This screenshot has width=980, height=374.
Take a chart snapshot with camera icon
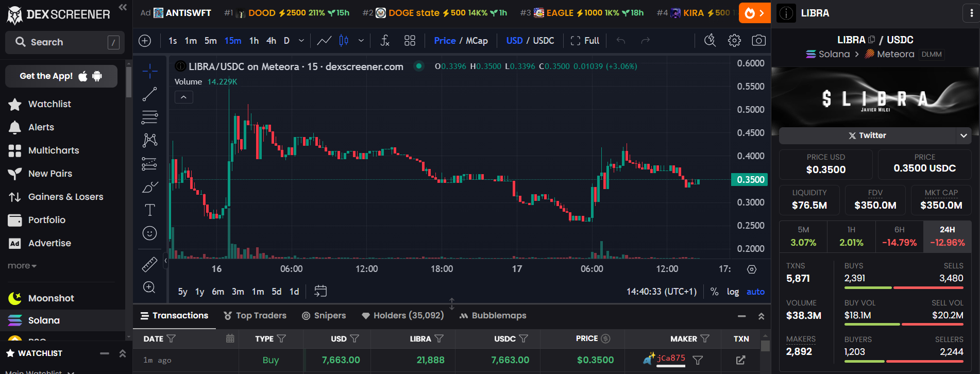pos(758,40)
